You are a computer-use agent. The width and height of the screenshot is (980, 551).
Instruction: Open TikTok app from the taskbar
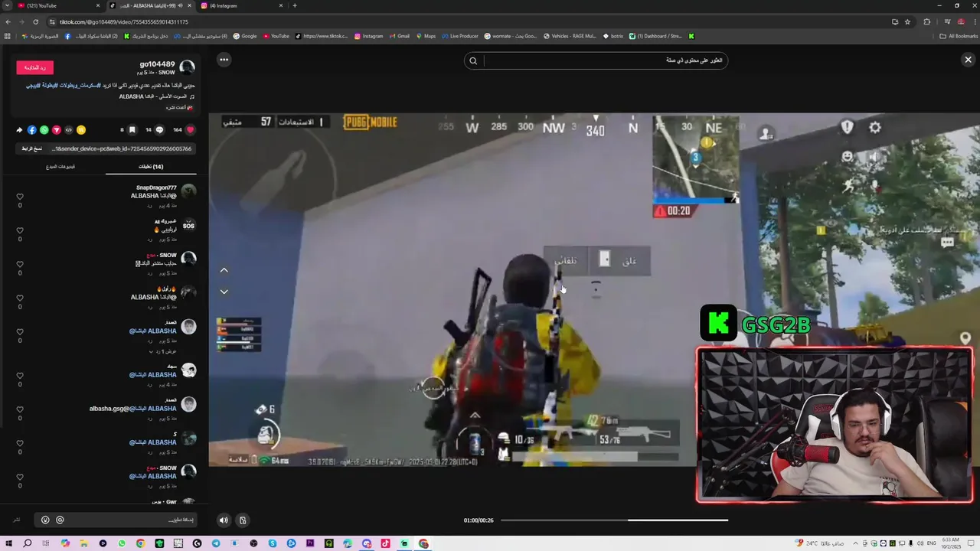pos(386,543)
